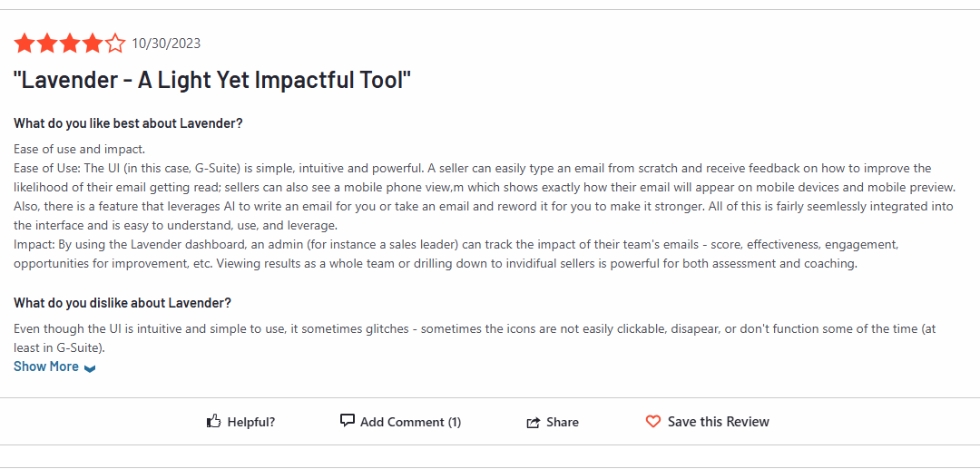This screenshot has width=980, height=469.
Task: Open the review titled Lavender - A Light Yet Impactful Tool
Action: [x=212, y=80]
